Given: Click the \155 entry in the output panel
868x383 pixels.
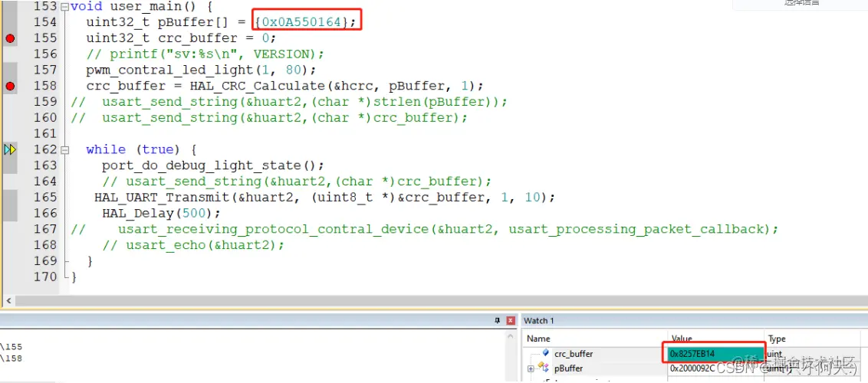Looking at the screenshot, I should coord(11,347).
